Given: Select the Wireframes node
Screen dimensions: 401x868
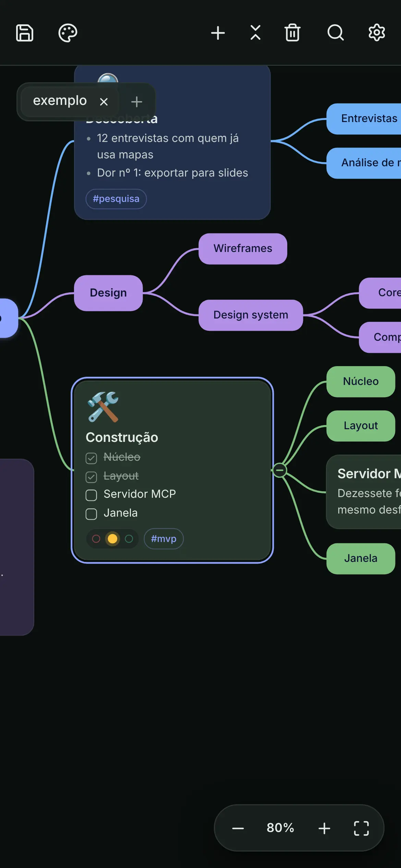Looking at the screenshot, I should pyautogui.click(x=243, y=249).
